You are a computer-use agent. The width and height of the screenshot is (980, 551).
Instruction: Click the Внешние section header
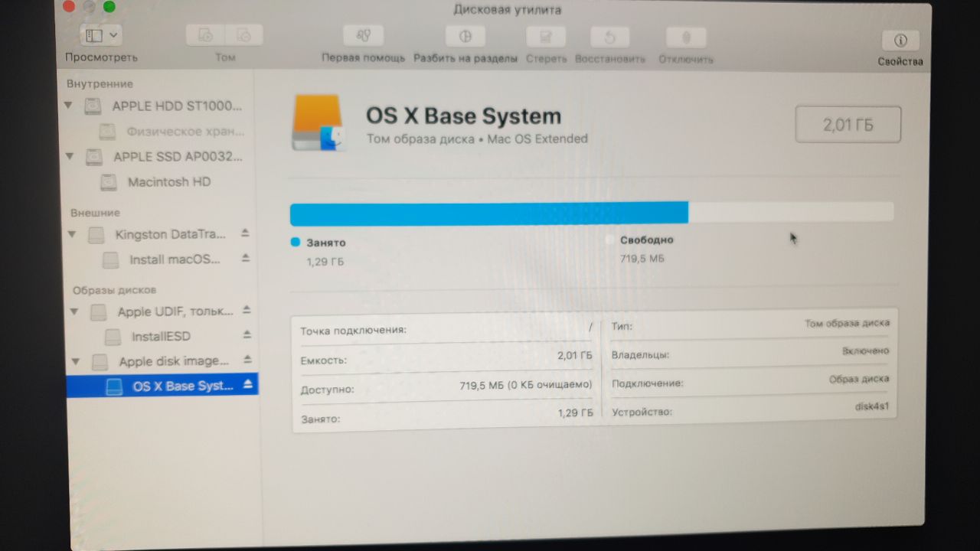[96, 213]
